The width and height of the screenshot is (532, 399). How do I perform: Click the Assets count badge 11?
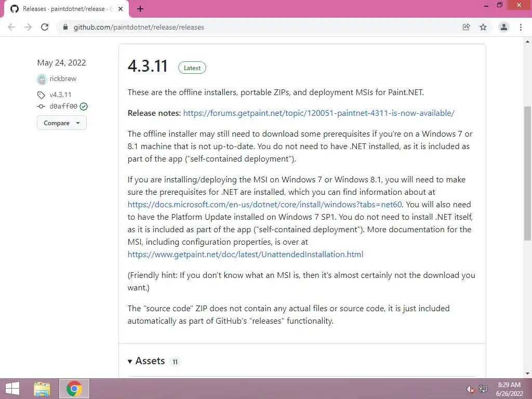(x=175, y=362)
